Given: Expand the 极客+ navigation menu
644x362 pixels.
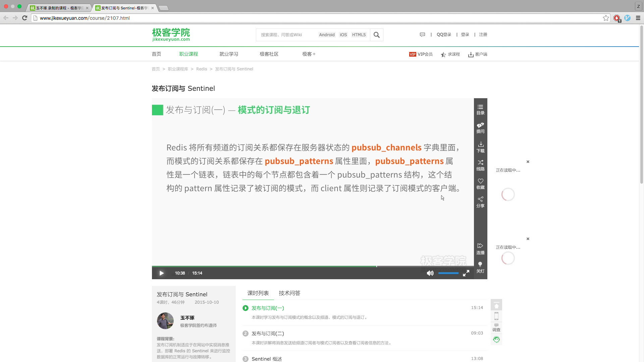Looking at the screenshot, I should click(x=309, y=54).
